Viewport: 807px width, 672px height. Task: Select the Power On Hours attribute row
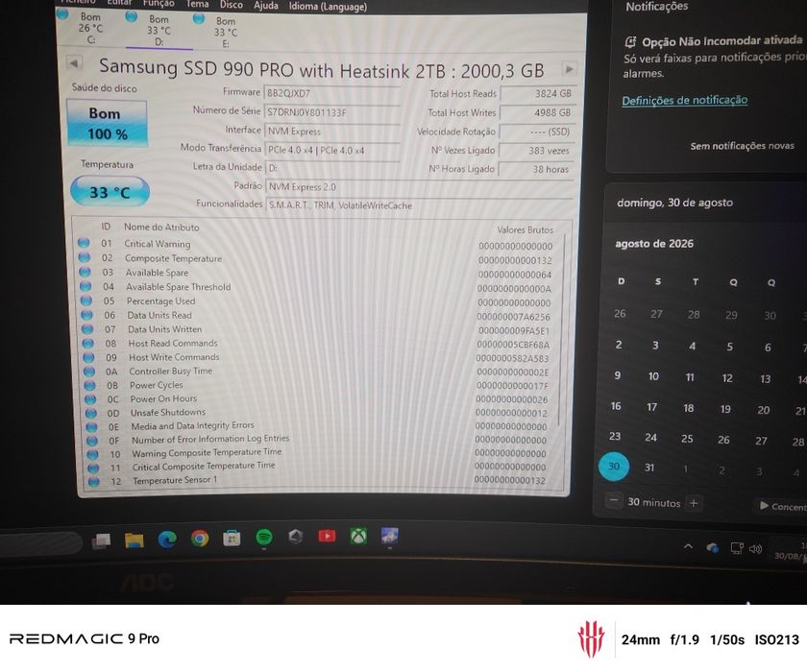pos(316,399)
